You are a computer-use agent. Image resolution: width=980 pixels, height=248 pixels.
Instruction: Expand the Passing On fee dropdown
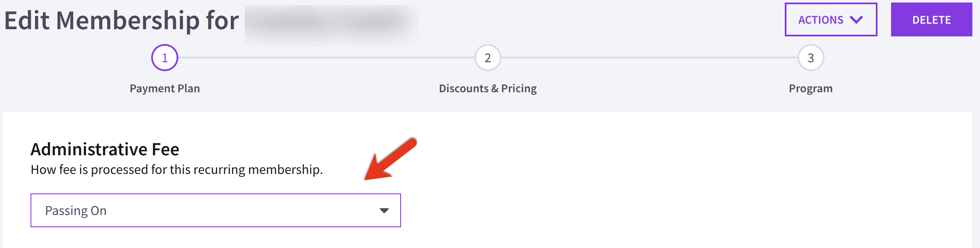[x=216, y=210]
